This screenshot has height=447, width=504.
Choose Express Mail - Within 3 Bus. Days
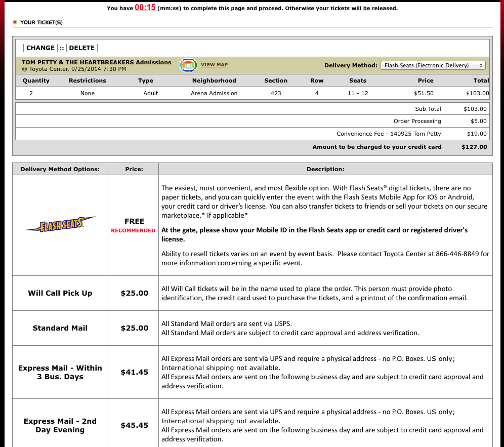point(60,372)
